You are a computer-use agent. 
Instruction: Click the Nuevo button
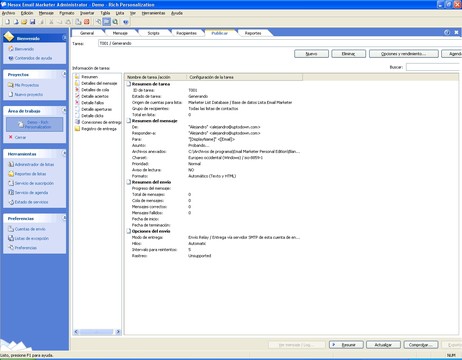(x=311, y=54)
